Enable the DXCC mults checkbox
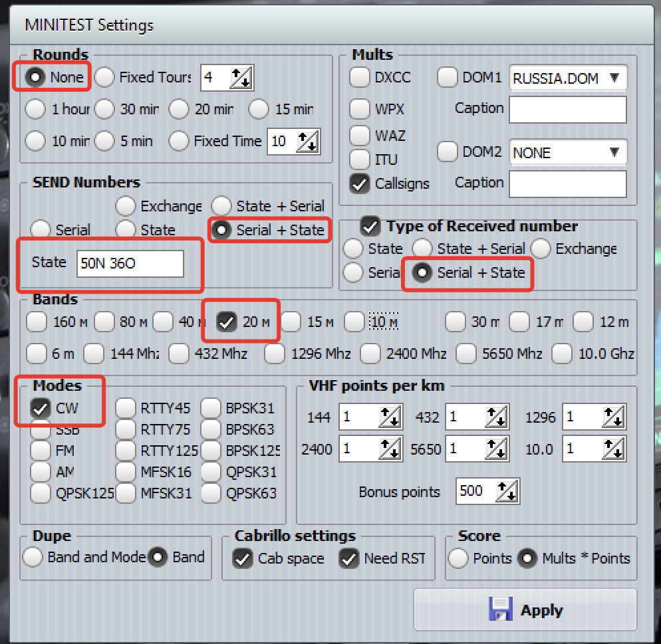Viewport: 661px width, 644px height. [x=360, y=77]
